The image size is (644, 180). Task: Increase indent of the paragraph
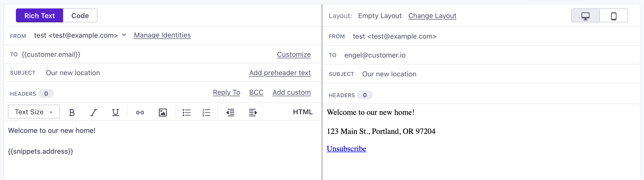(253, 113)
